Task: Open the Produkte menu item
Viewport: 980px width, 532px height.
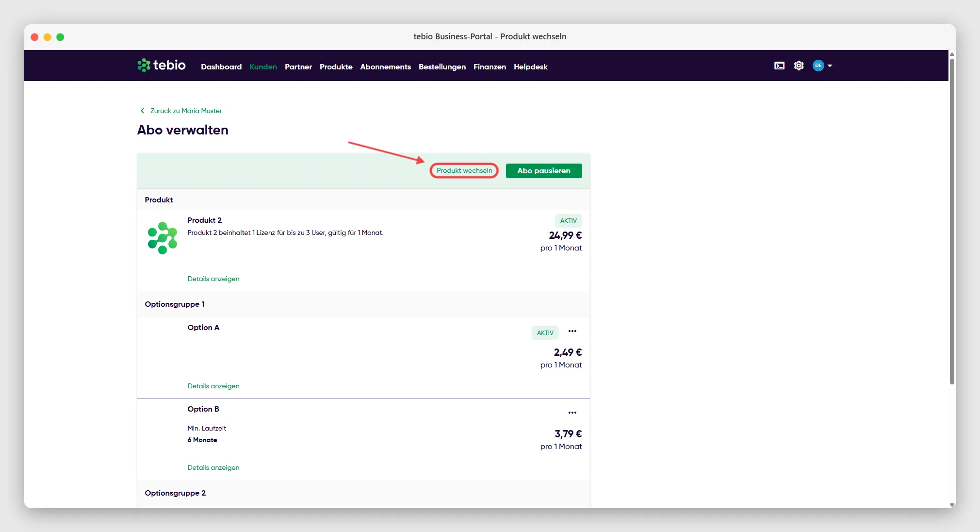Action: click(x=336, y=66)
